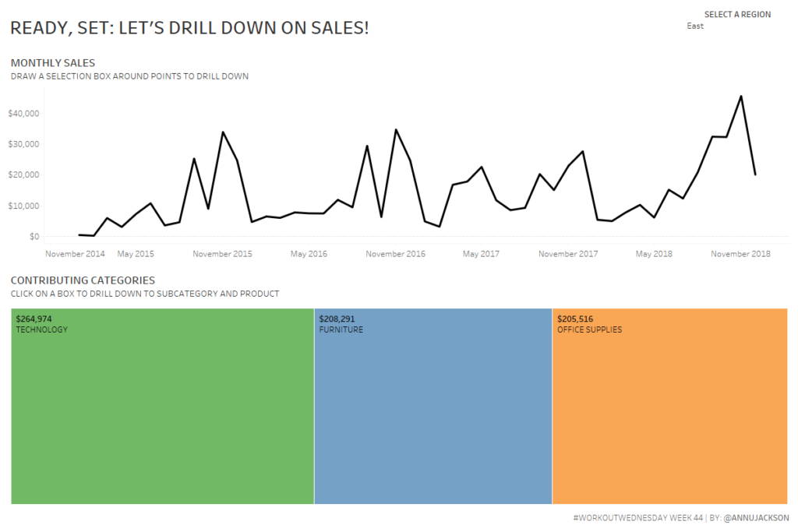Click the $40,000 y-axis tick label
798x532 pixels.
coord(23,114)
